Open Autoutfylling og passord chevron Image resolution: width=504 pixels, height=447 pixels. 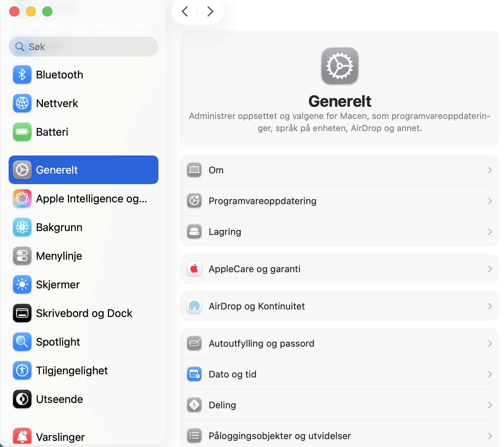[490, 343]
